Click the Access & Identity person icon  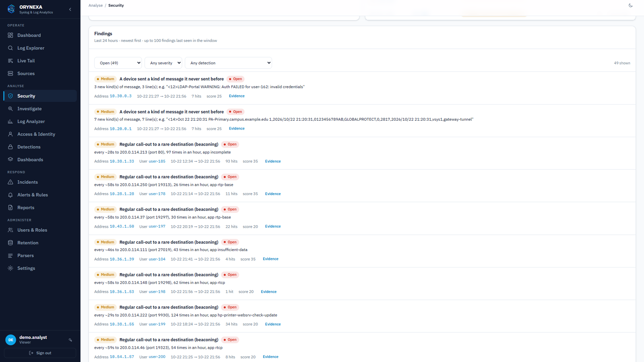point(10,134)
